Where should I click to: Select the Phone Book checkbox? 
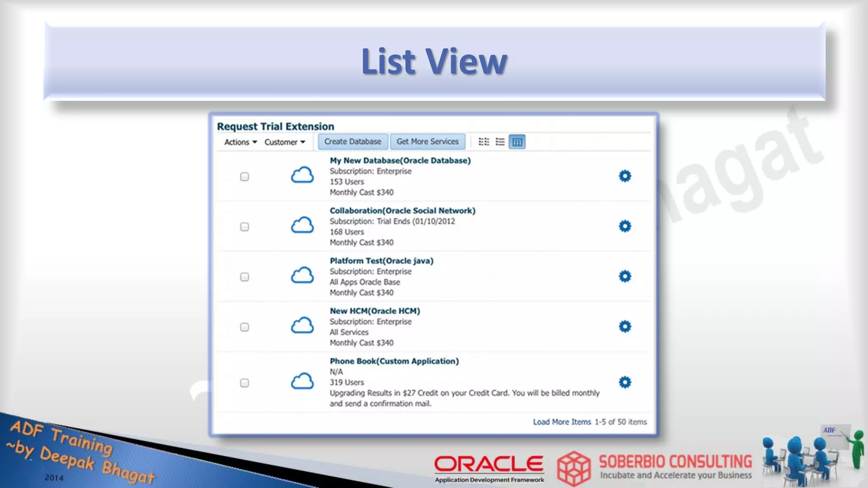click(x=245, y=383)
